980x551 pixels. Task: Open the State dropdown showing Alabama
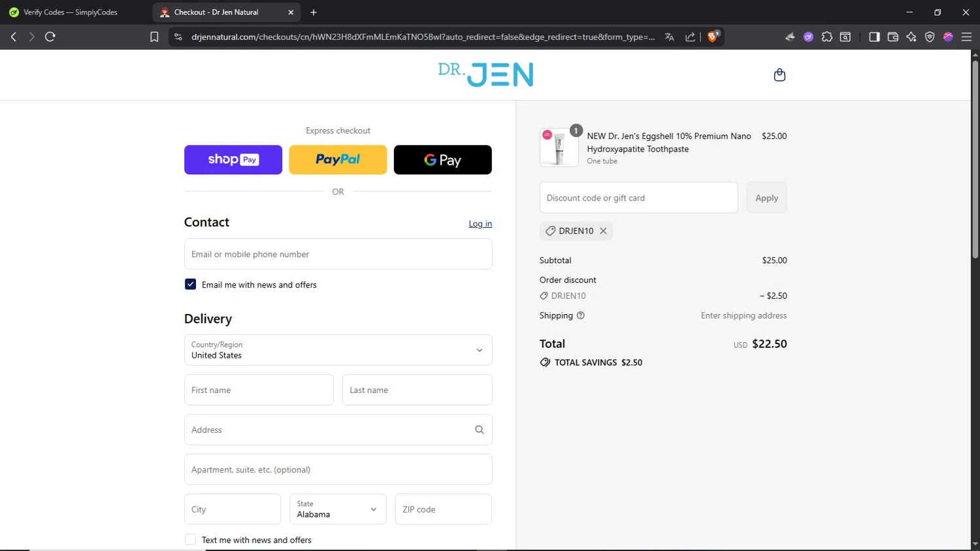pyautogui.click(x=338, y=509)
